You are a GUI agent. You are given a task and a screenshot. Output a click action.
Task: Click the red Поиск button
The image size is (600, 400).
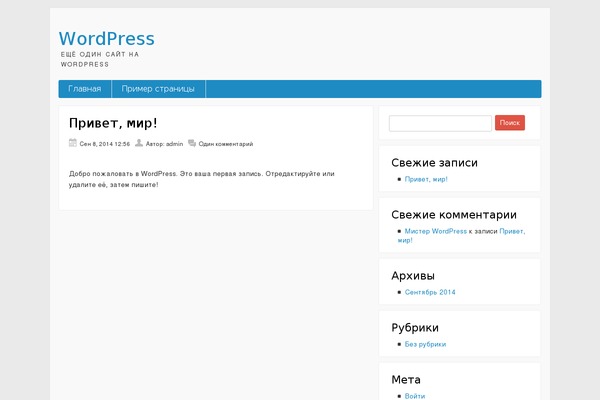510,123
